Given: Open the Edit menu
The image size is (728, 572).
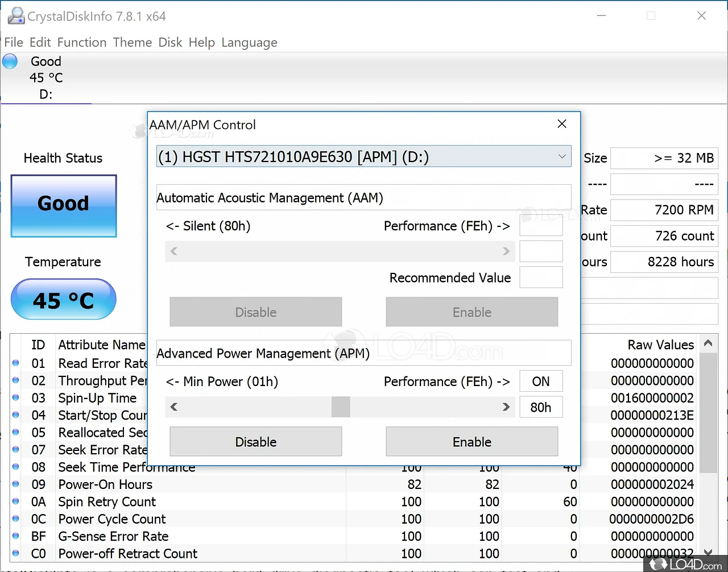Looking at the screenshot, I should 40,43.
